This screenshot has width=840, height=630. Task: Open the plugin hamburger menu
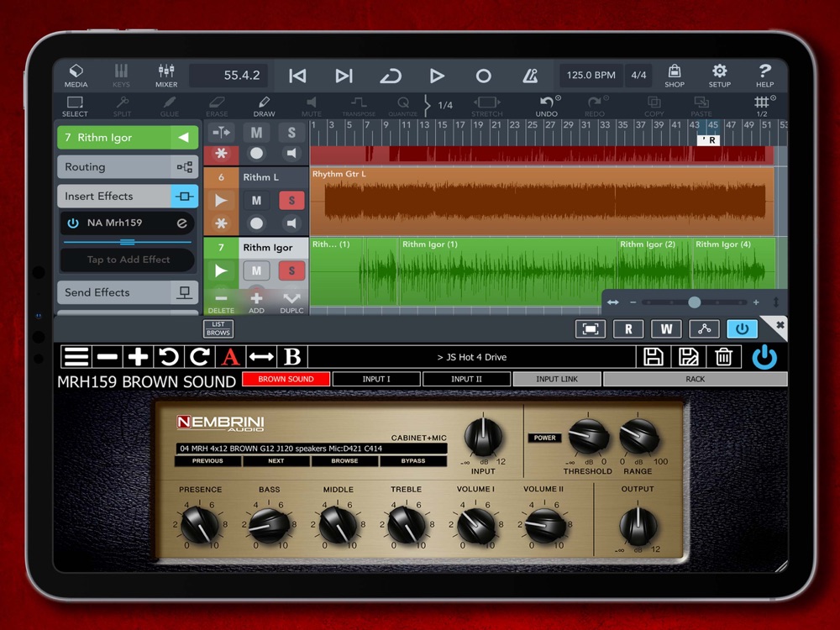pos(76,357)
